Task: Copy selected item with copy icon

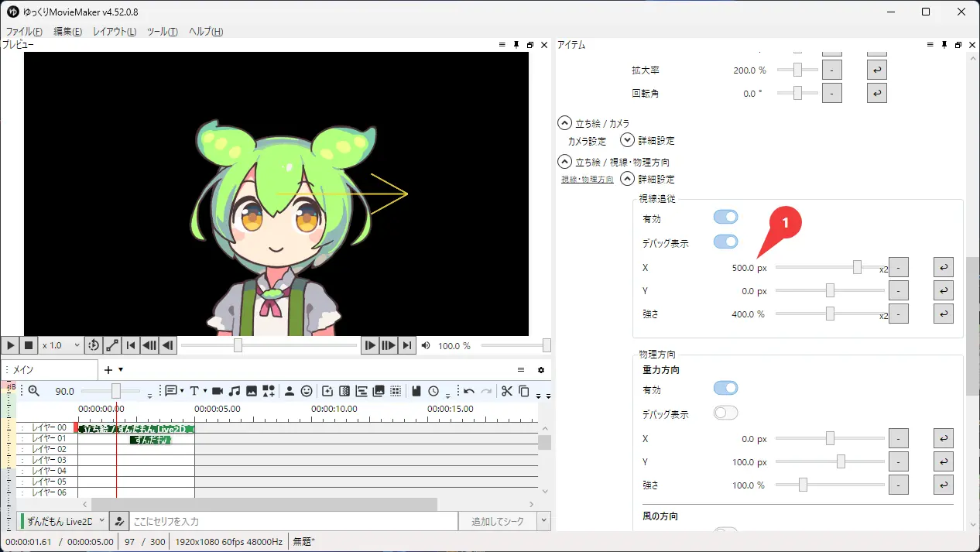Action: tap(524, 391)
